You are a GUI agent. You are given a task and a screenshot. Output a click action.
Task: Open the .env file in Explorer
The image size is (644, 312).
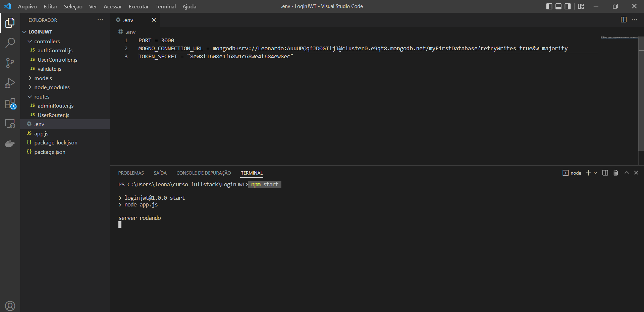[39, 124]
